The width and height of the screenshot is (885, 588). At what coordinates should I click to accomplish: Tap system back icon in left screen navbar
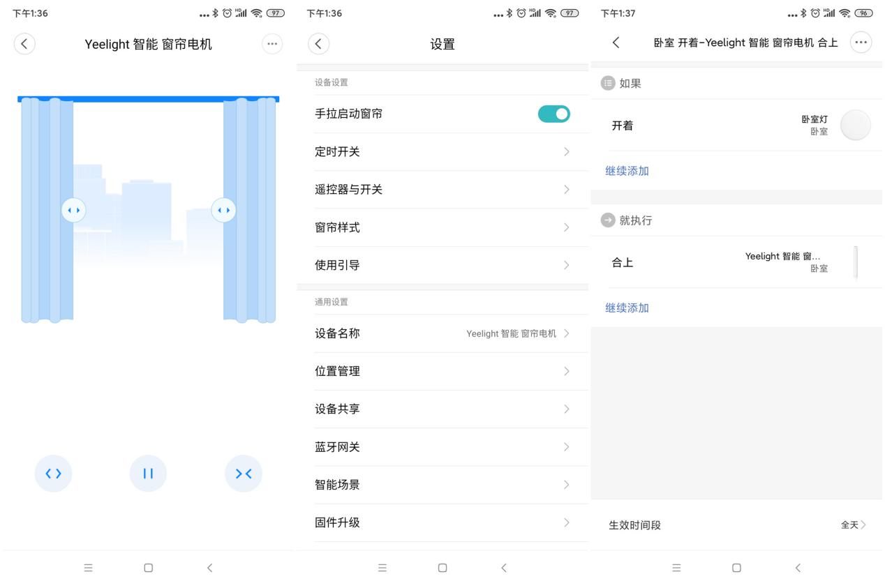point(209,568)
